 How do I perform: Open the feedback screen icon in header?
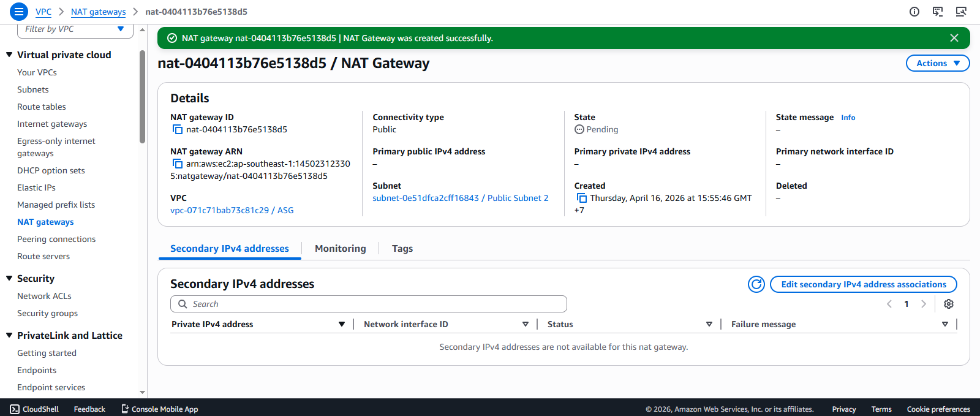pos(938,12)
